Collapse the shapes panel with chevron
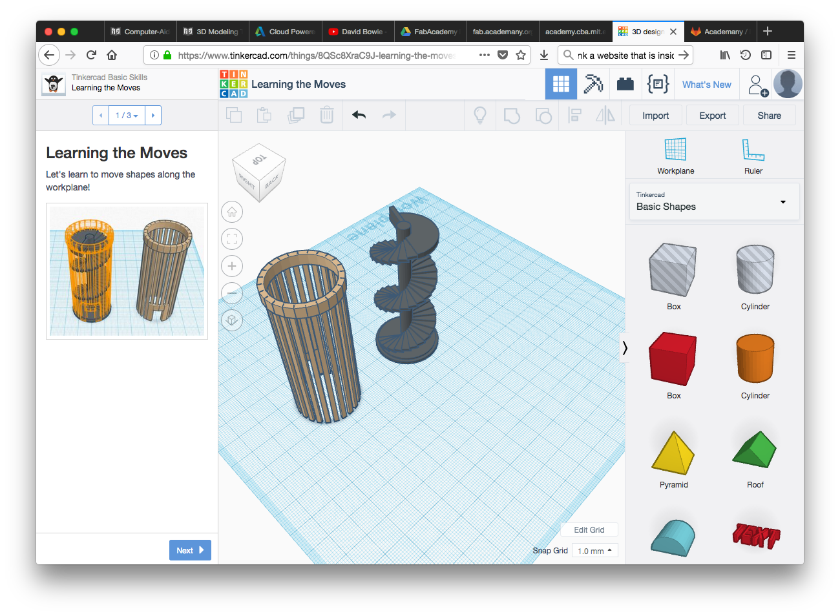Viewport: 840px width, 616px height. coord(625,348)
